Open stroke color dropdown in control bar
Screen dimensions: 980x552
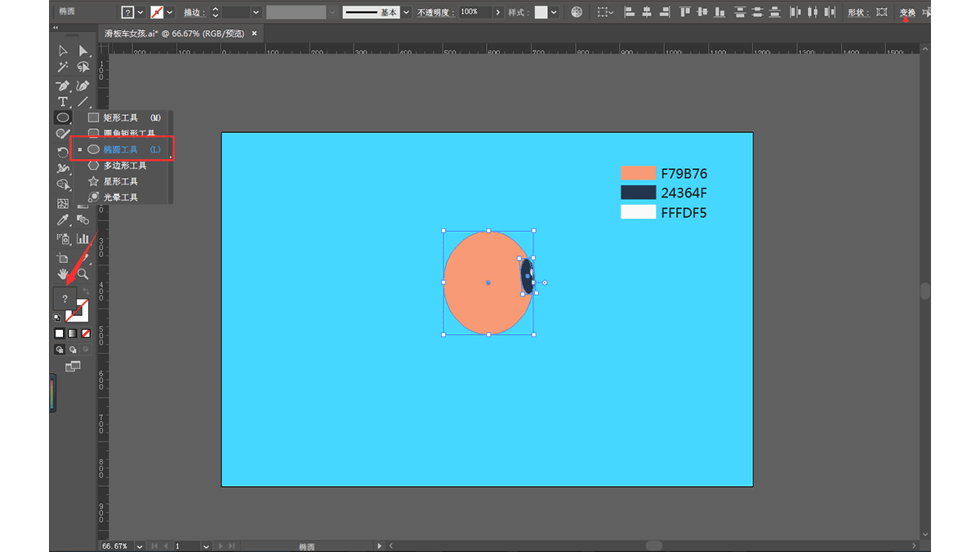tap(170, 12)
